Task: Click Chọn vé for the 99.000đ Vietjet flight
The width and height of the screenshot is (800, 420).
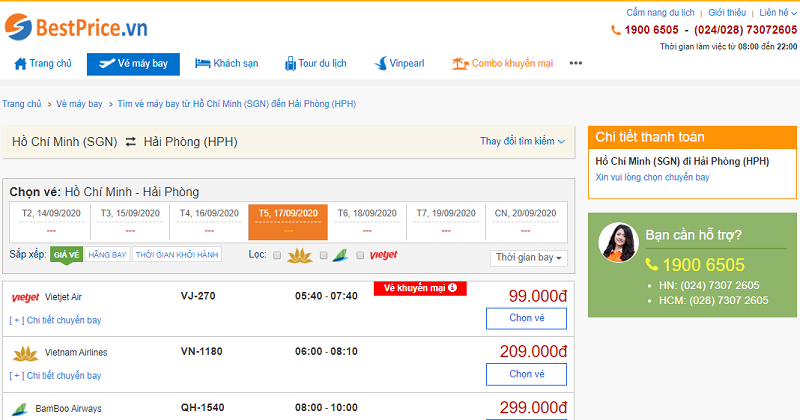Action: 526,318
